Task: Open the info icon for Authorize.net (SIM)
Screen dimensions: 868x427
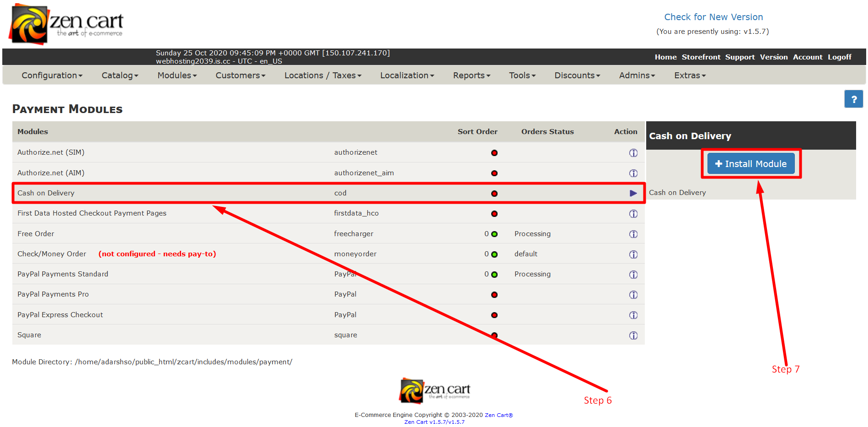Action: (633, 153)
